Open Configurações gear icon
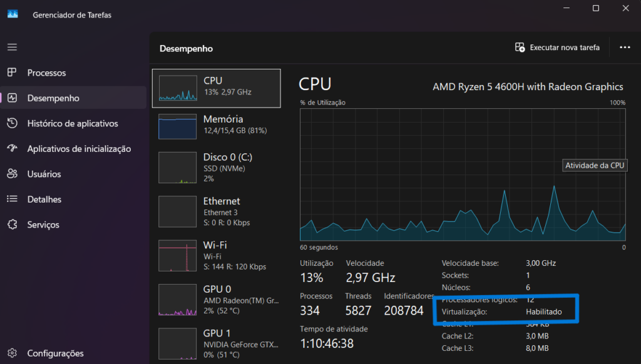 click(12, 353)
